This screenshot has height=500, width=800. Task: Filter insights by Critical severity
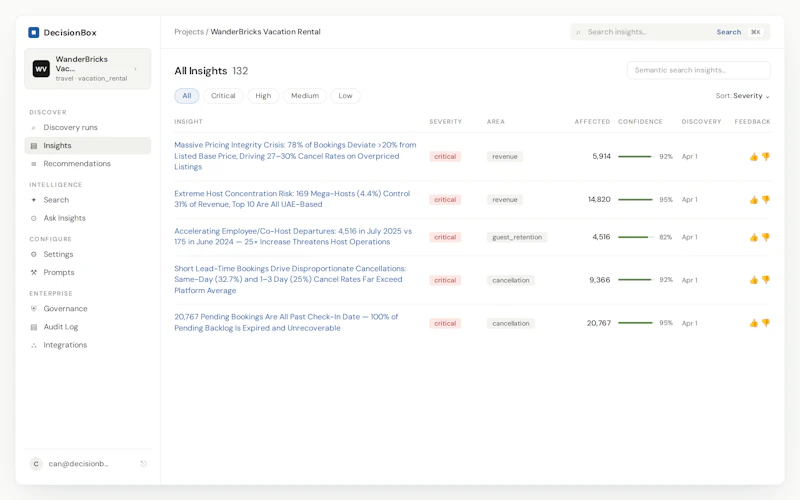223,96
